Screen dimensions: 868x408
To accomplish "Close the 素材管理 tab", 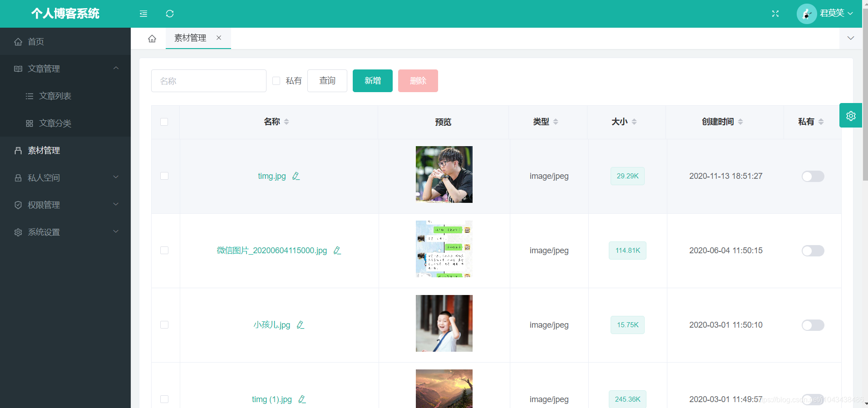I will (x=219, y=38).
